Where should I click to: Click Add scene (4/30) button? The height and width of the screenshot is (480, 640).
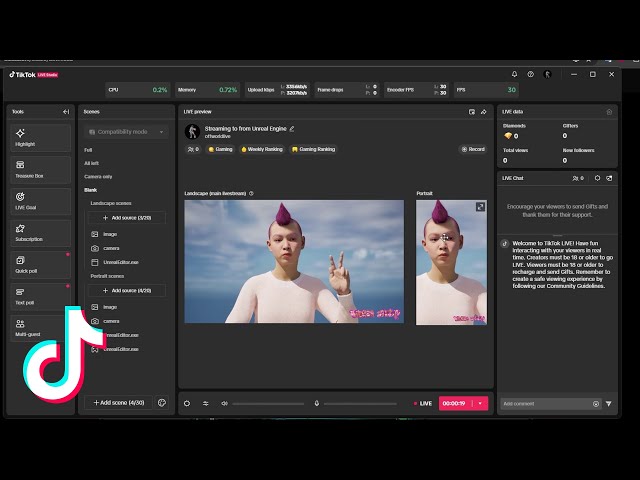(x=118, y=403)
